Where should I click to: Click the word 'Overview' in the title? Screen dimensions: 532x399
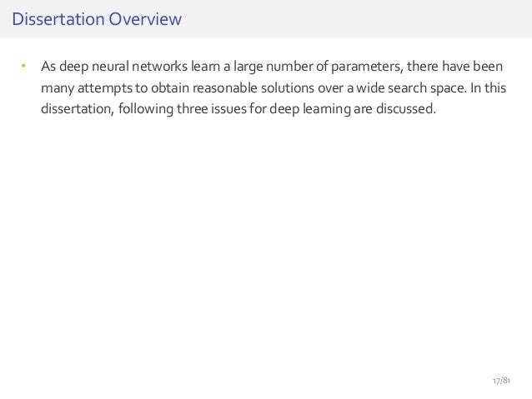click(145, 19)
